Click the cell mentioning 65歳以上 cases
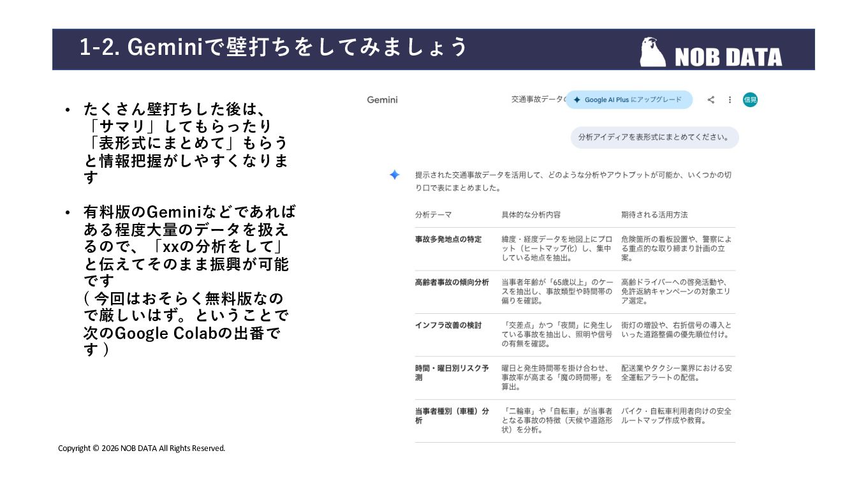The width and height of the screenshot is (868, 488). click(557, 292)
